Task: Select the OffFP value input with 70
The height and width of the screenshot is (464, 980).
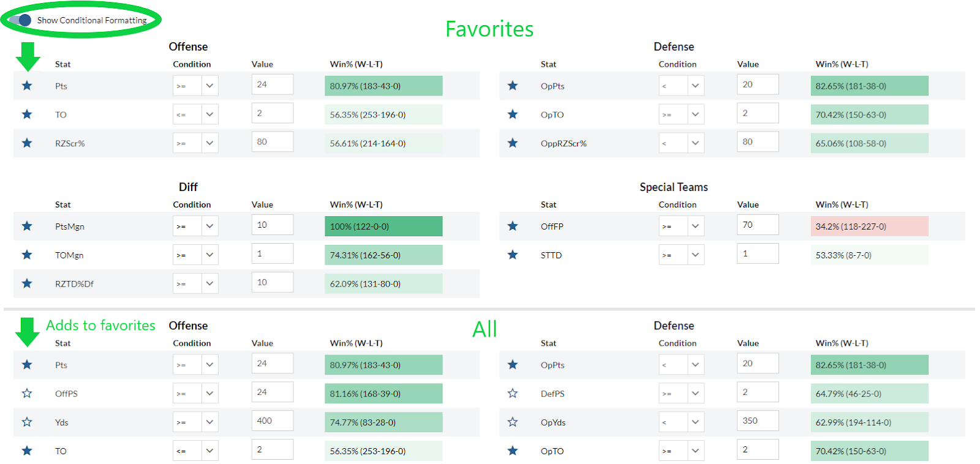Action: tap(758, 225)
